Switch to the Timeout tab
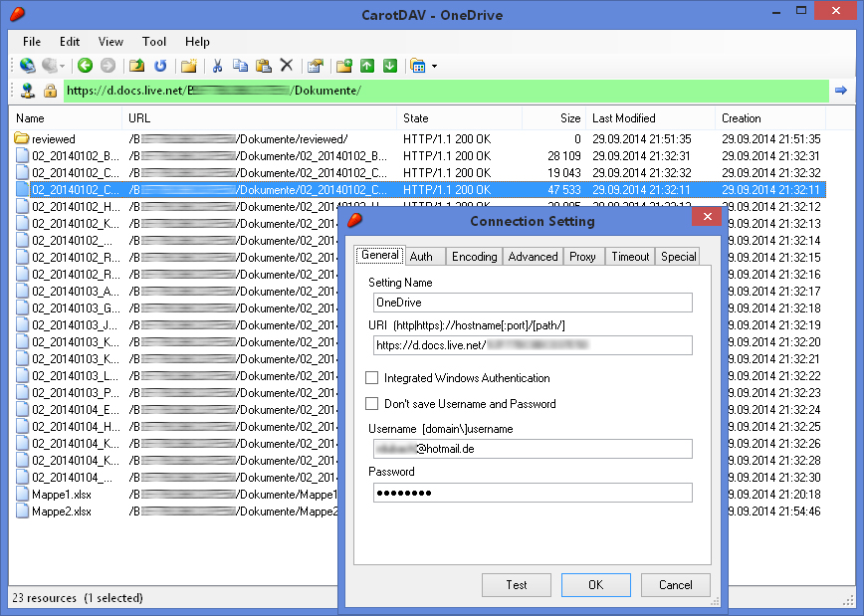 click(630, 257)
